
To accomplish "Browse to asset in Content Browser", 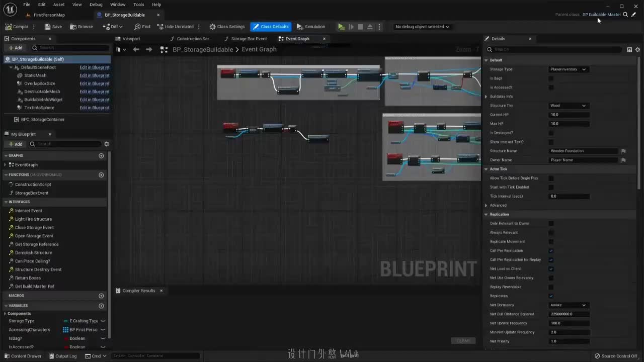I will pyautogui.click(x=82, y=27).
